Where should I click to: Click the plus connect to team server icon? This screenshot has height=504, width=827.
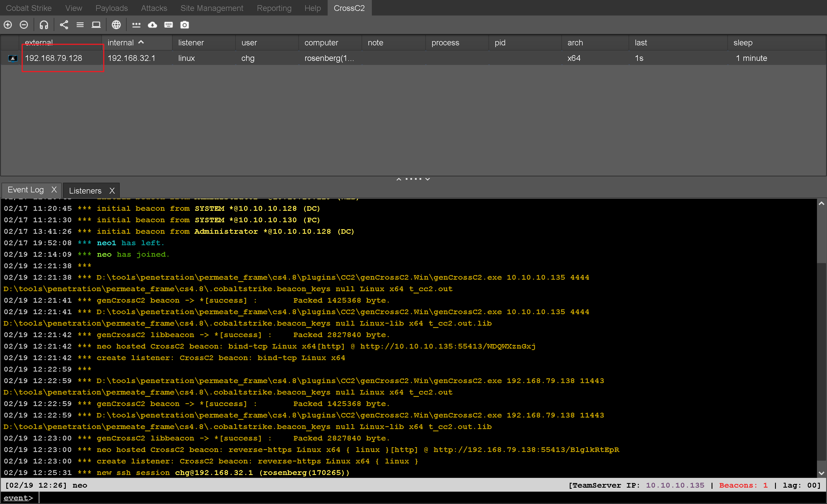[x=8, y=25]
